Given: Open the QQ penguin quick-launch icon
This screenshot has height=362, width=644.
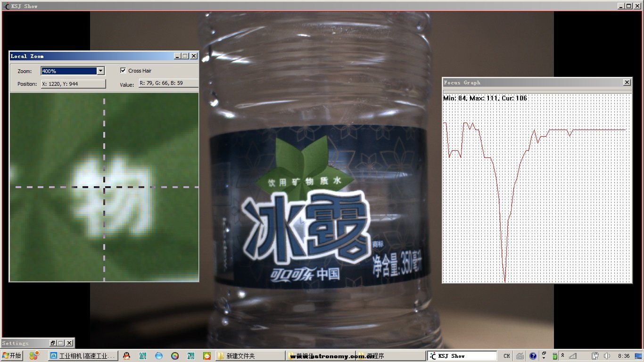Looking at the screenshot, I should [x=126, y=356].
